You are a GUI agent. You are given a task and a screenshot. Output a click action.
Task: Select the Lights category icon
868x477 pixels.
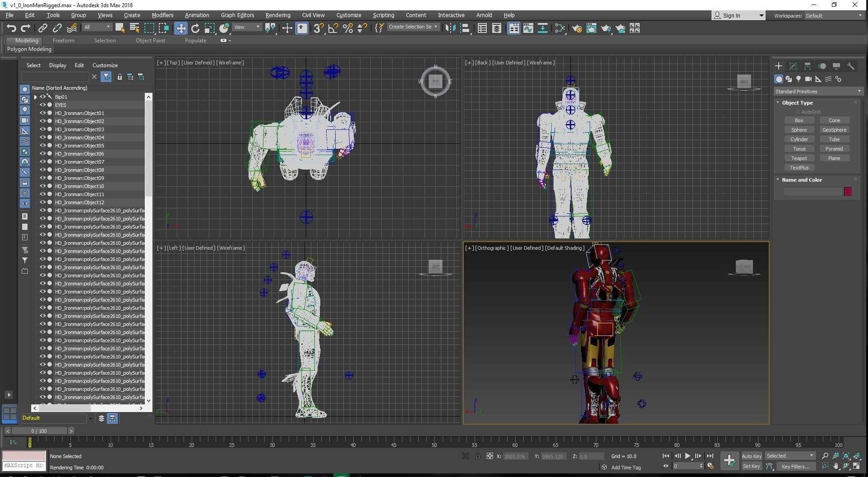point(799,79)
